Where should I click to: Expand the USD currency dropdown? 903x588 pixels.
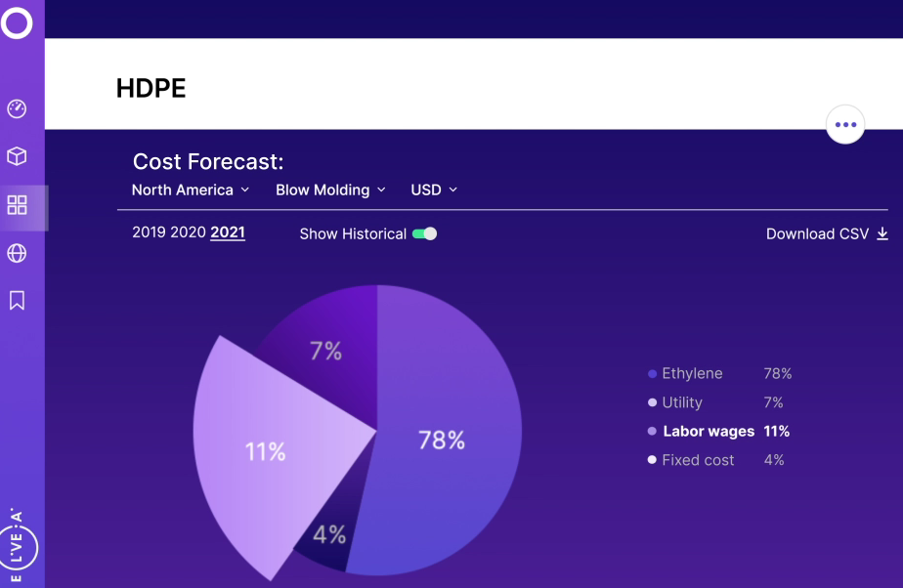[x=434, y=190]
